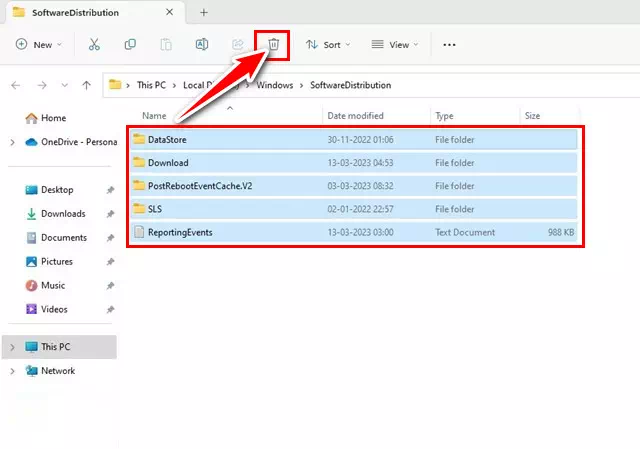This screenshot has width=640, height=449.
Task: Click the pin icon beside Videos
Action: [110, 310]
